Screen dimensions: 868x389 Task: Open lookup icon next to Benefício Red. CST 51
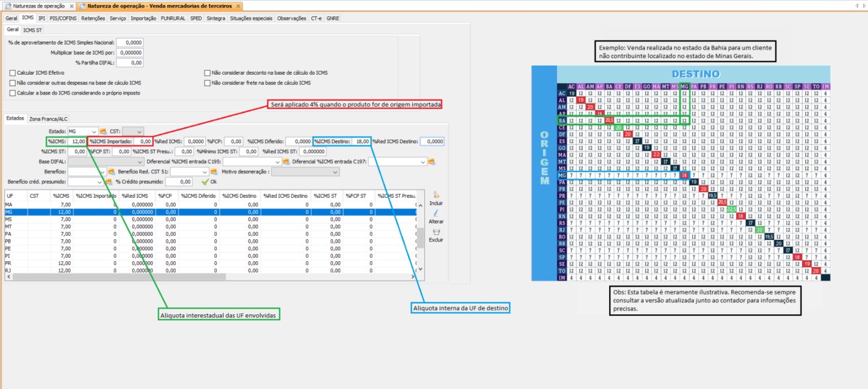(214, 172)
